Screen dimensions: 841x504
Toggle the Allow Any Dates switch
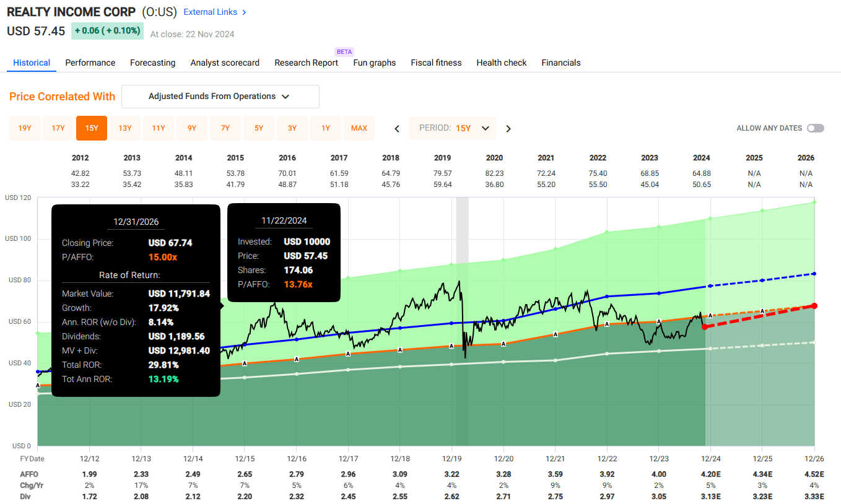click(816, 128)
